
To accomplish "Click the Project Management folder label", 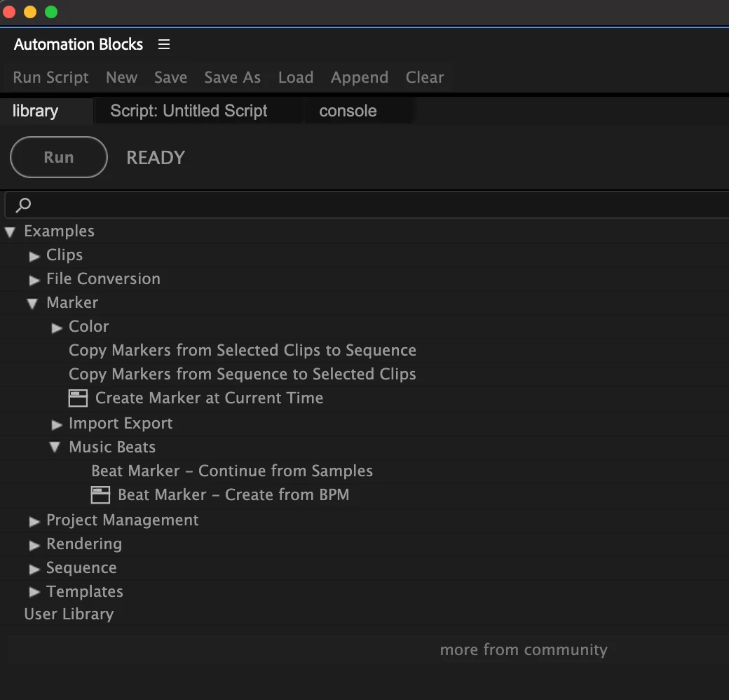I will (x=122, y=520).
